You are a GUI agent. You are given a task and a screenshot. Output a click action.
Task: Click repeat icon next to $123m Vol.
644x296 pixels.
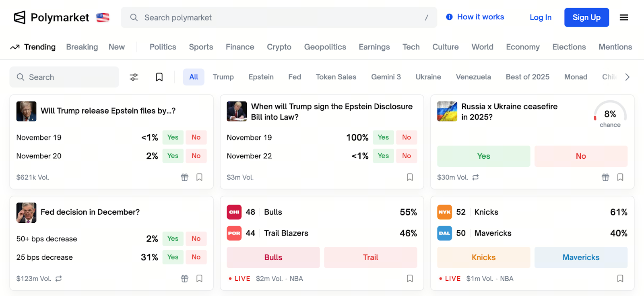point(59,279)
